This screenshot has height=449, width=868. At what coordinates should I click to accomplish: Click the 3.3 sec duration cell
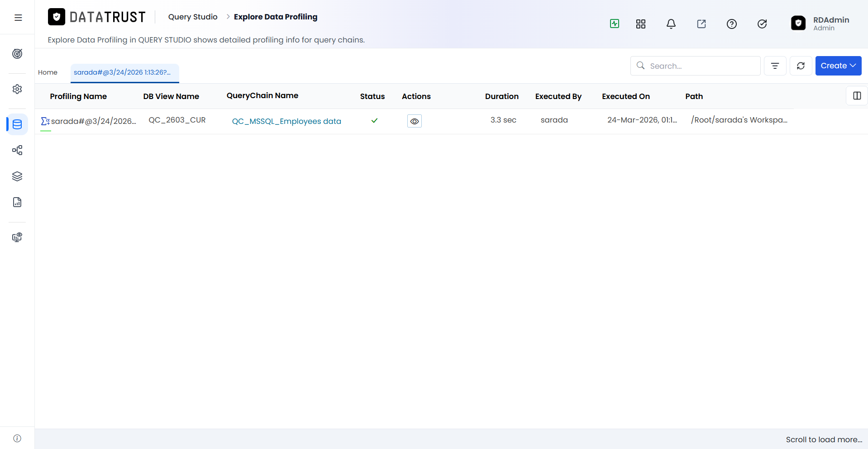coord(503,120)
